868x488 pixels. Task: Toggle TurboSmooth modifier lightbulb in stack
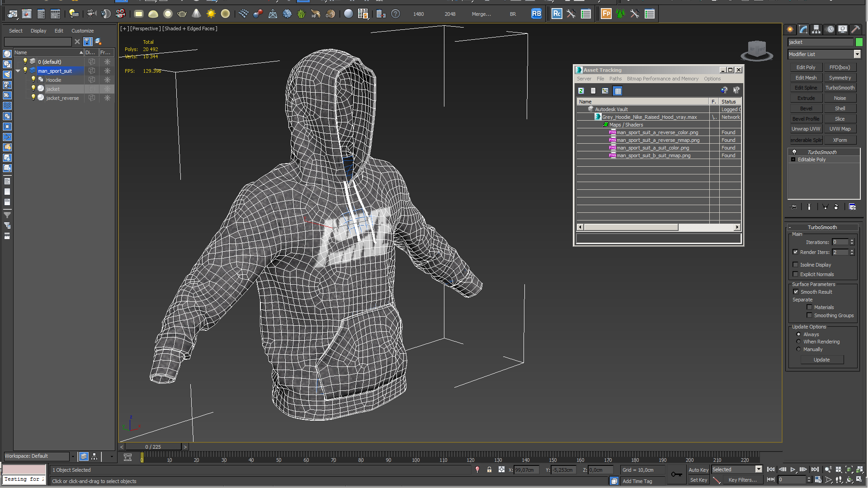click(x=794, y=152)
